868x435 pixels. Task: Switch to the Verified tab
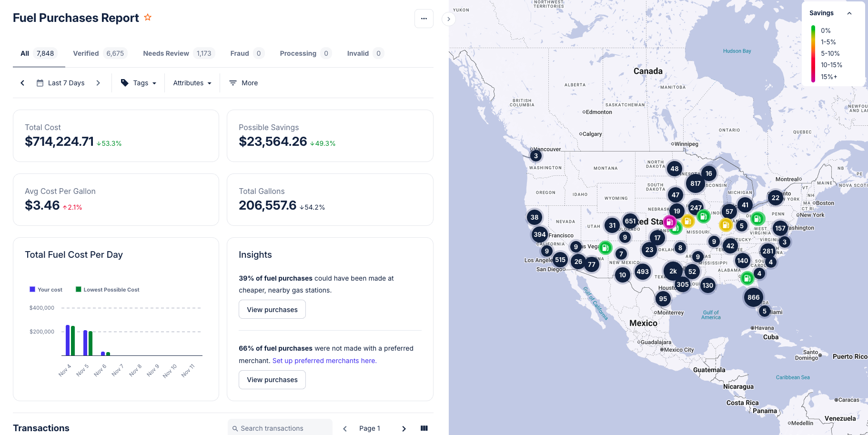[99, 53]
